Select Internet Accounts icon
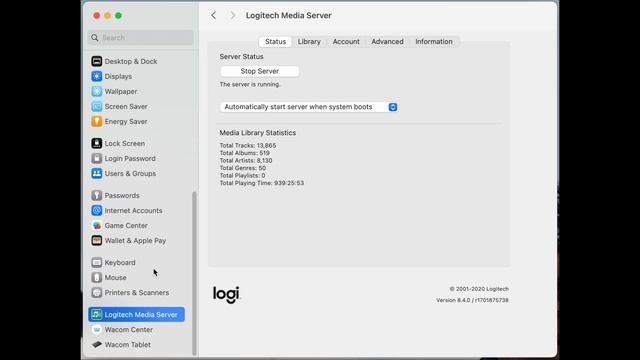The width and height of the screenshot is (640, 360). coord(97,211)
